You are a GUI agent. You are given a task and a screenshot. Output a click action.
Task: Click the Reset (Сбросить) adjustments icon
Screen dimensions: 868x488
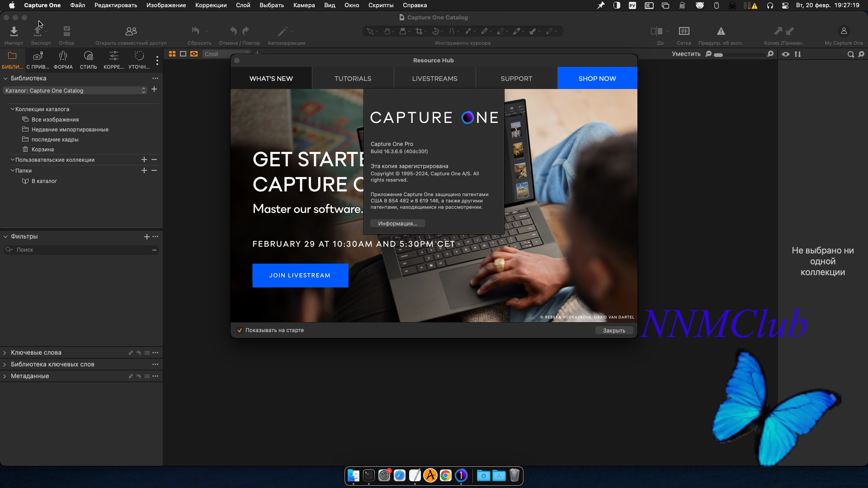pyautogui.click(x=196, y=31)
